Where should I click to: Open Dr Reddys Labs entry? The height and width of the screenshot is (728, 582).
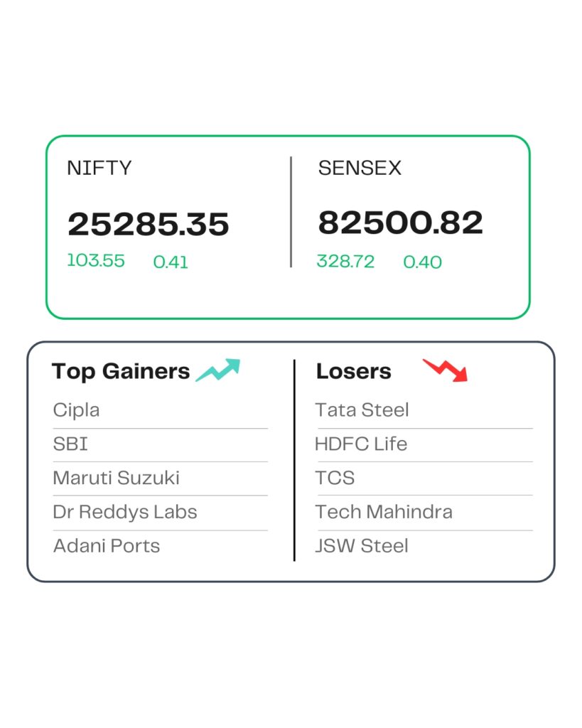click(125, 512)
